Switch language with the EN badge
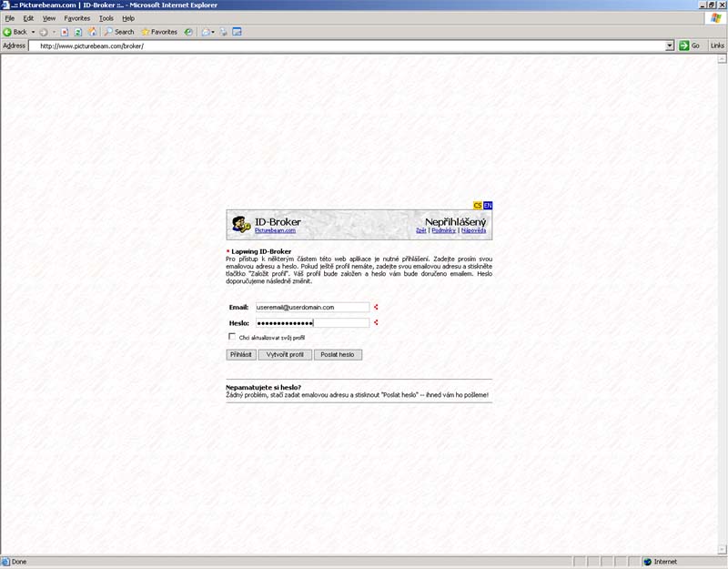Viewport: 728px width, 569px height. tap(488, 206)
